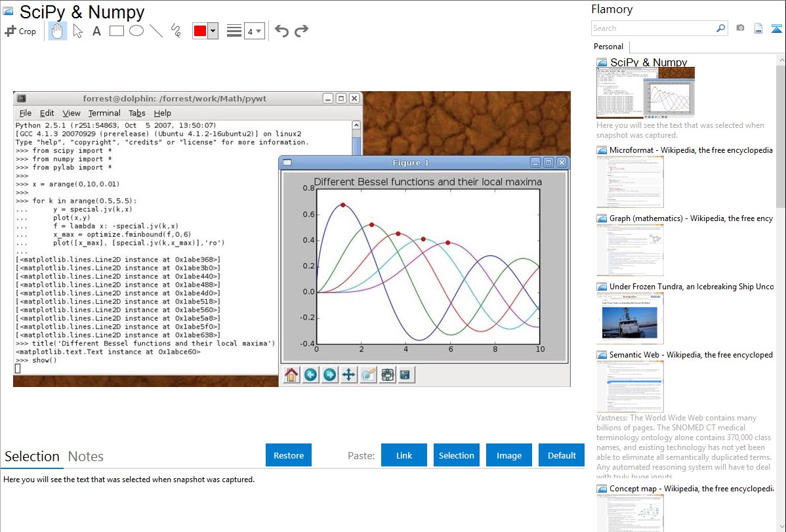Click the Paste Link button
Viewport: 786px width, 532px height.
pos(404,455)
